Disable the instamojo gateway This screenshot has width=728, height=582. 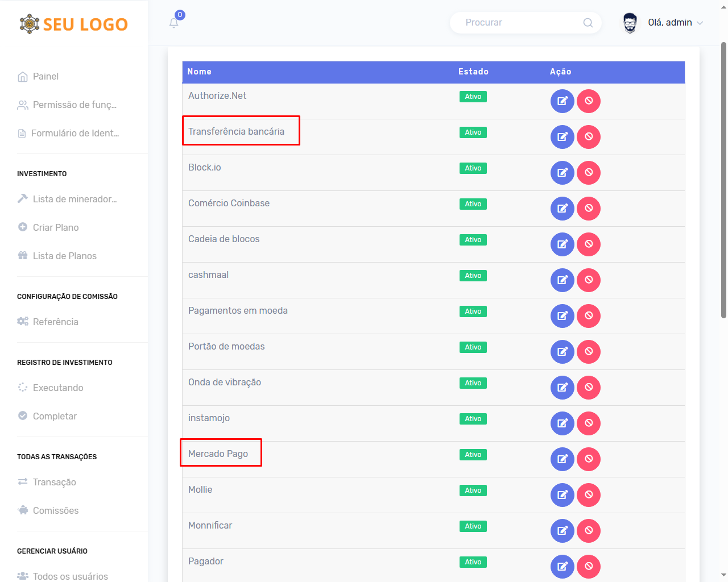(589, 423)
